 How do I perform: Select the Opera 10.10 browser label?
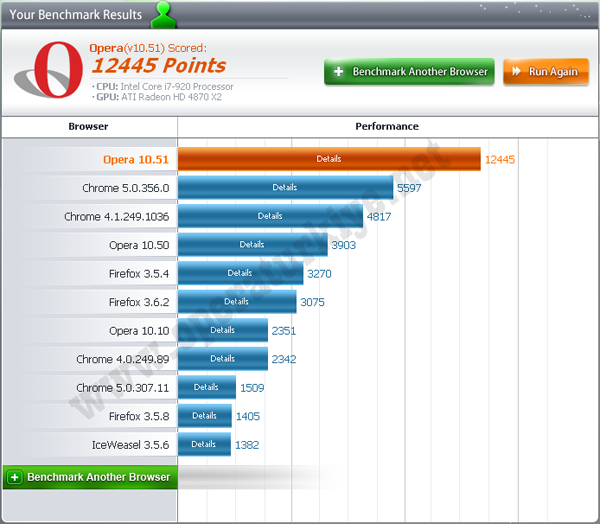(139, 331)
